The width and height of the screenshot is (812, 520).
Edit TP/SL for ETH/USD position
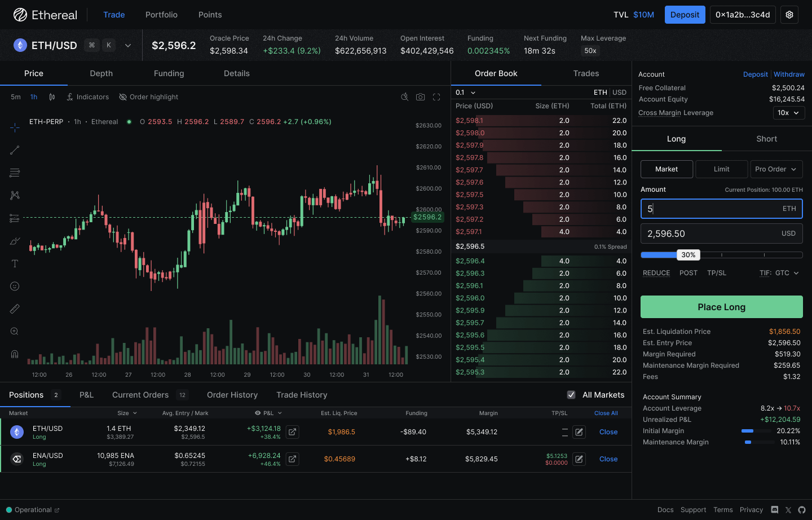coord(579,432)
